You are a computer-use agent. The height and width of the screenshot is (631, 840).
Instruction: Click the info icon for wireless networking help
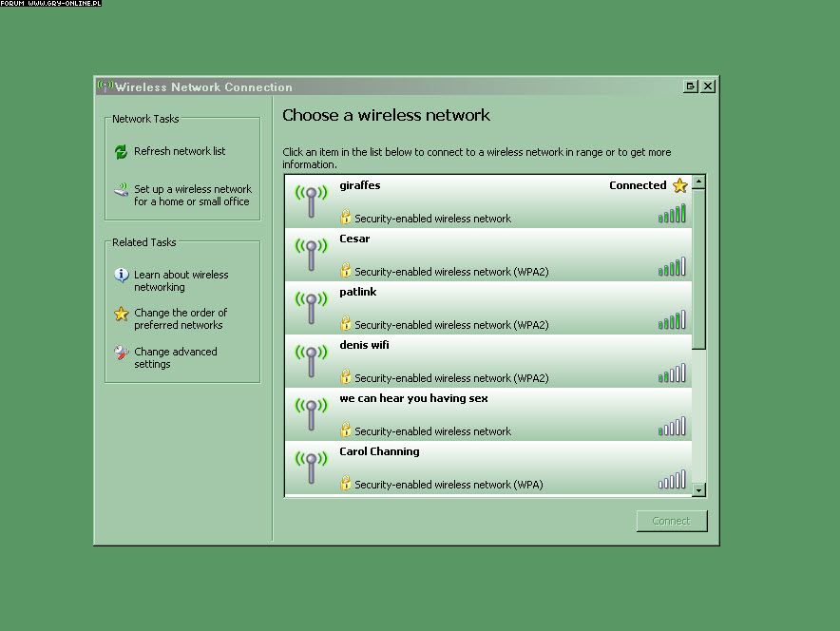(x=121, y=276)
